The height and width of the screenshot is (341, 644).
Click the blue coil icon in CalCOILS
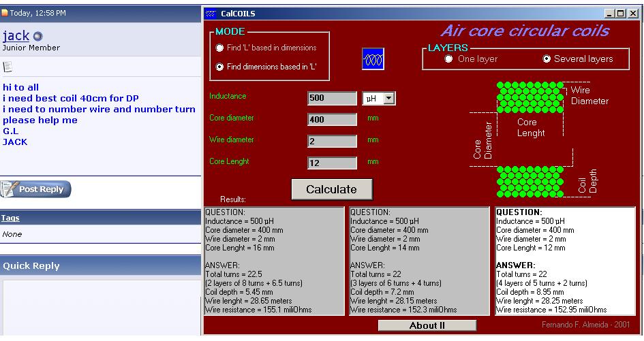pyautogui.click(x=373, y=59)
